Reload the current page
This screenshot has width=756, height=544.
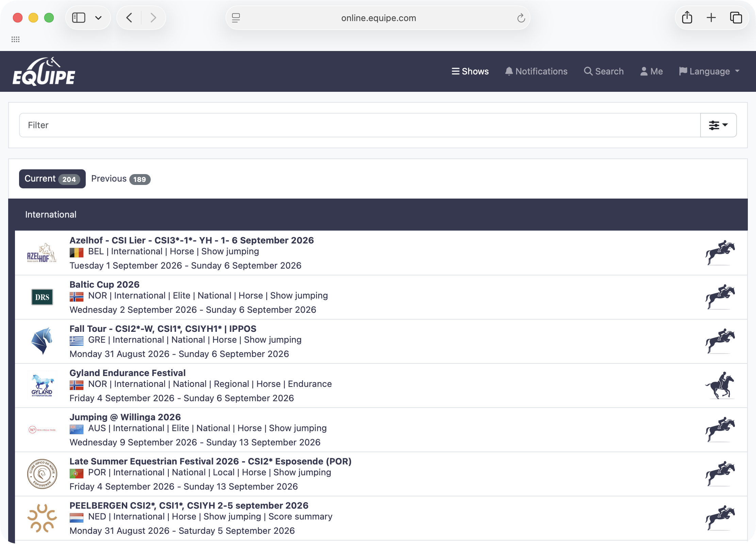[x=521, y=18]
